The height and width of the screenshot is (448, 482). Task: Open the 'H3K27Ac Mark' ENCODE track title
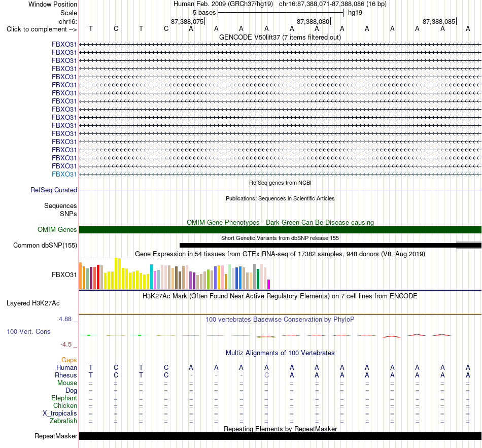[280, 296]
